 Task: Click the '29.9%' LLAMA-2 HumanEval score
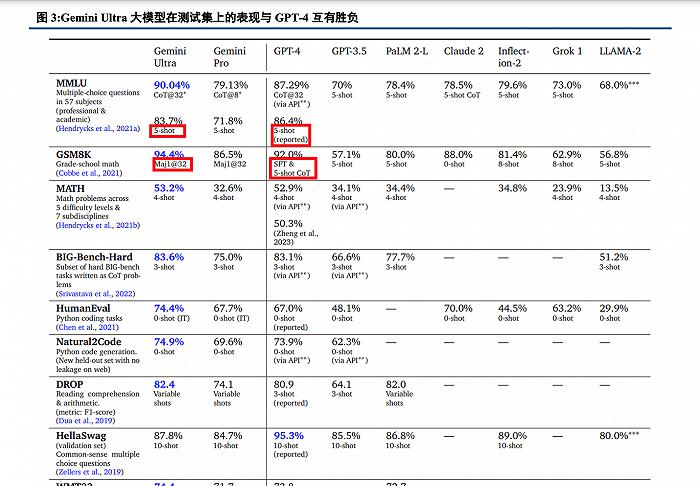point(613,308)
